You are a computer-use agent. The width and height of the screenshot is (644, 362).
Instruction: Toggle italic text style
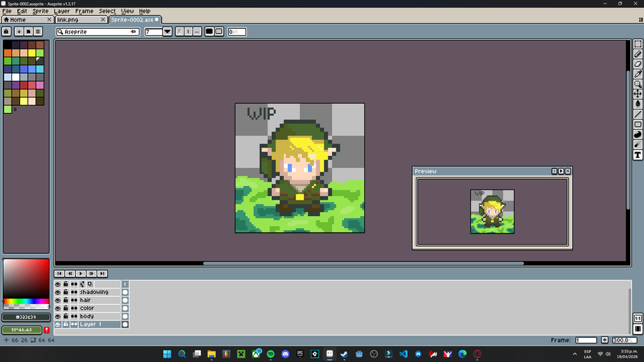pos(188,31)
